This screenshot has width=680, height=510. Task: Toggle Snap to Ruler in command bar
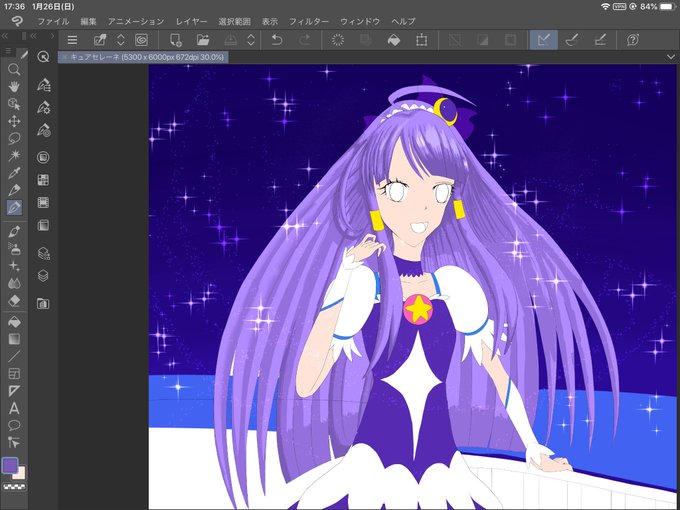click(543, 40)
